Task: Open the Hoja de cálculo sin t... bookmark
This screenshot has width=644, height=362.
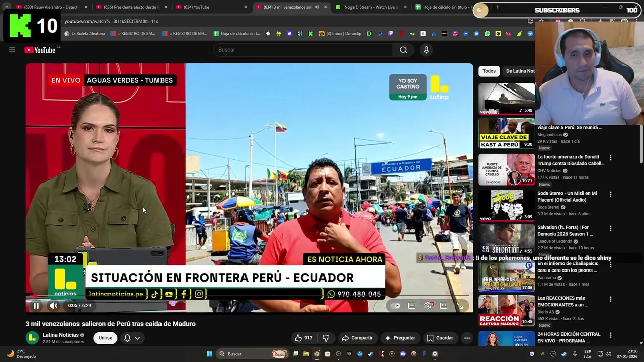Action: 237,34
